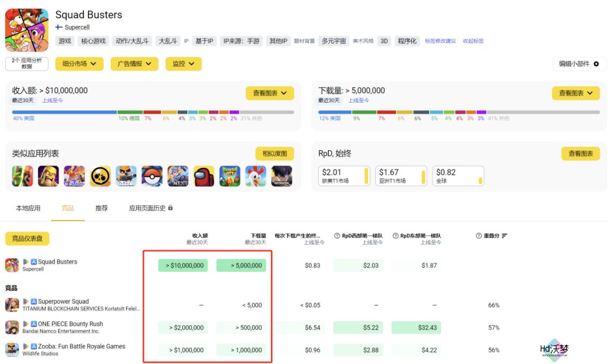Screen dimensions: 608x364
Task: Open the white chicken app icon
Action: tap(256, 176)
